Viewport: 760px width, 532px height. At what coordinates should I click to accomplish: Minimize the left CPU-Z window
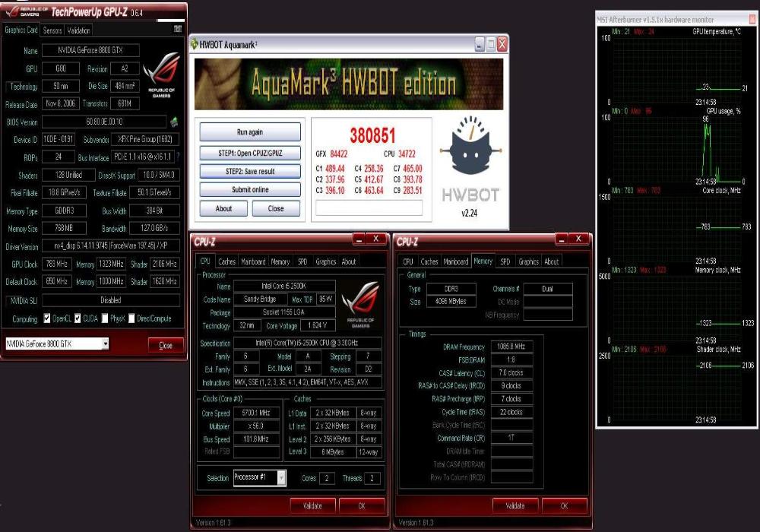[x=359, y=239]
